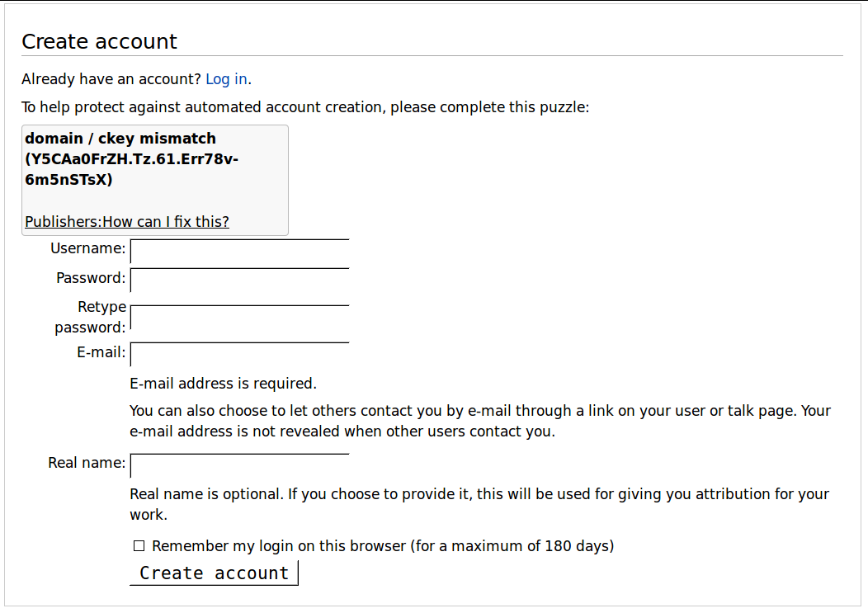
Task: Click the "How can I fix this?" link
Action: pos(166,222)
